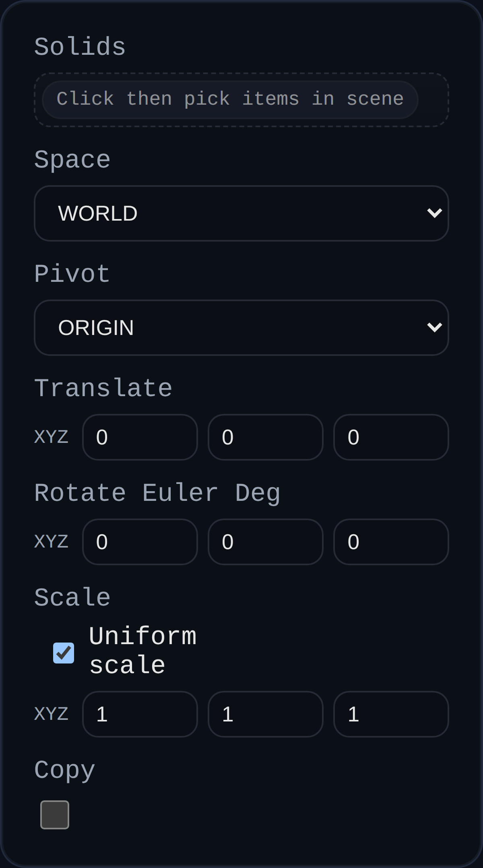Disable the Uniform scale checkbox

[63, 652]
